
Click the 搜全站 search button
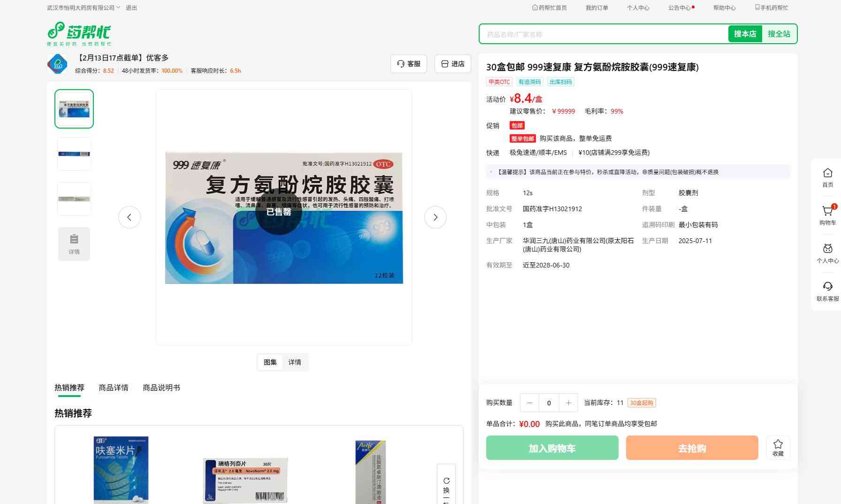pyautogui.click(x=779, y=34)
